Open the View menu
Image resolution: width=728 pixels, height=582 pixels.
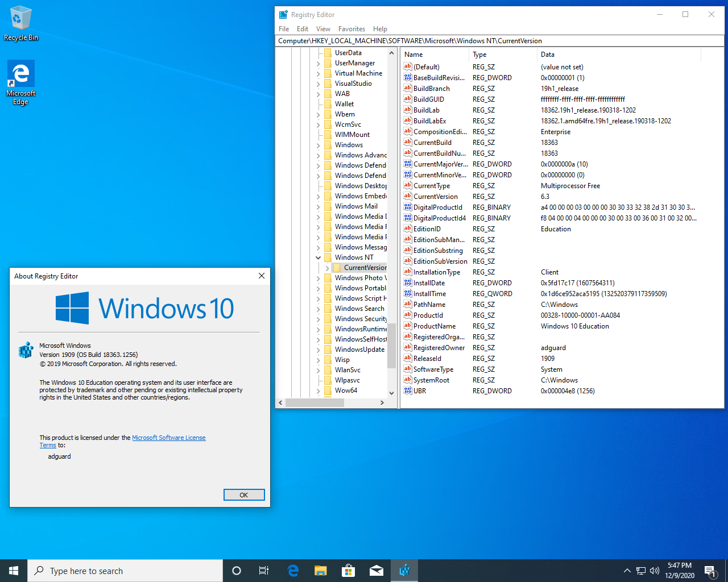pyautogui.click(x=323, y=29)
